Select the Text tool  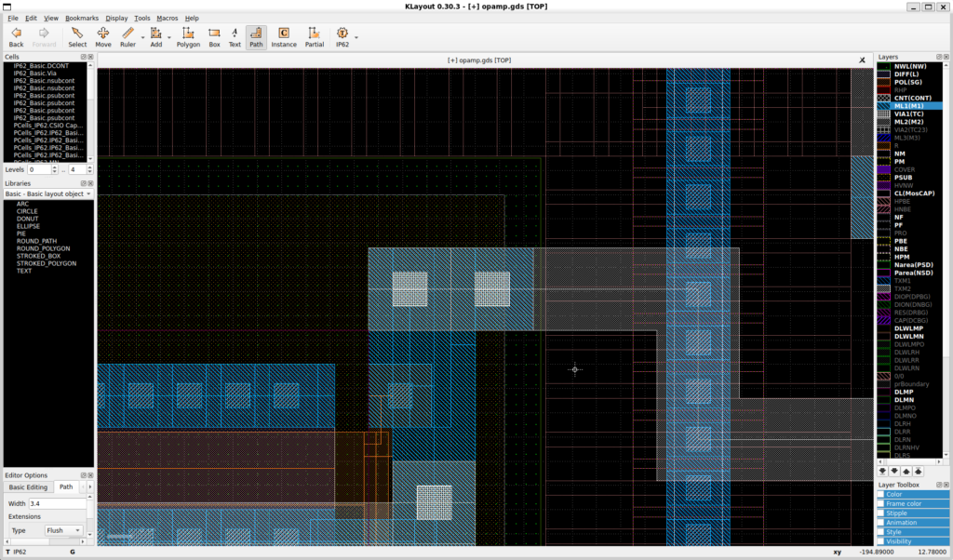click(x=235, y=36)
